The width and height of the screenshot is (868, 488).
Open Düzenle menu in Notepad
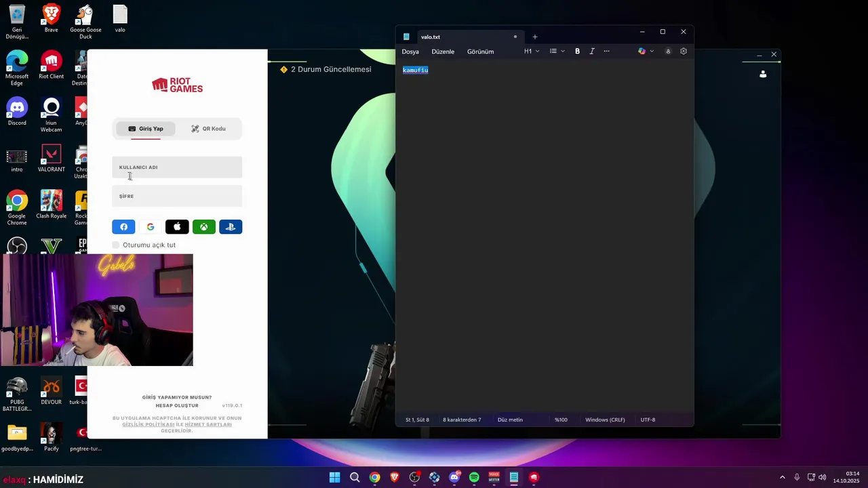pos(443,52)
